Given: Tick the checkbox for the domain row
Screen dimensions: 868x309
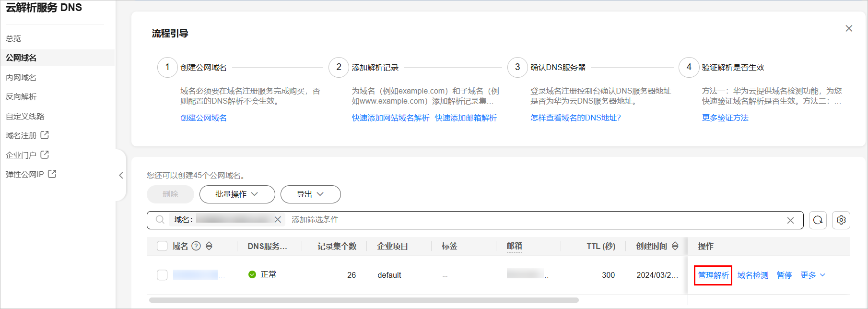Looking at the screenshot, I should tap(162, 275).
